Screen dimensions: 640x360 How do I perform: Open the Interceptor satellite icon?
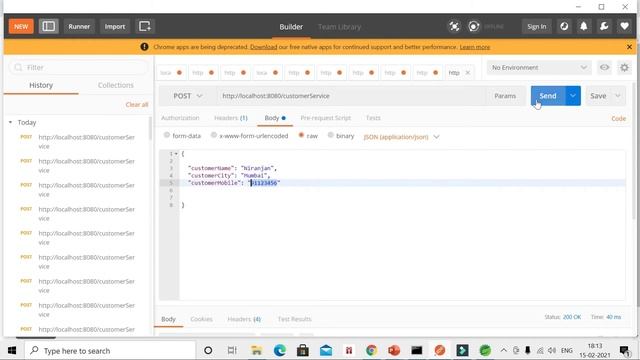pos(454,27)
